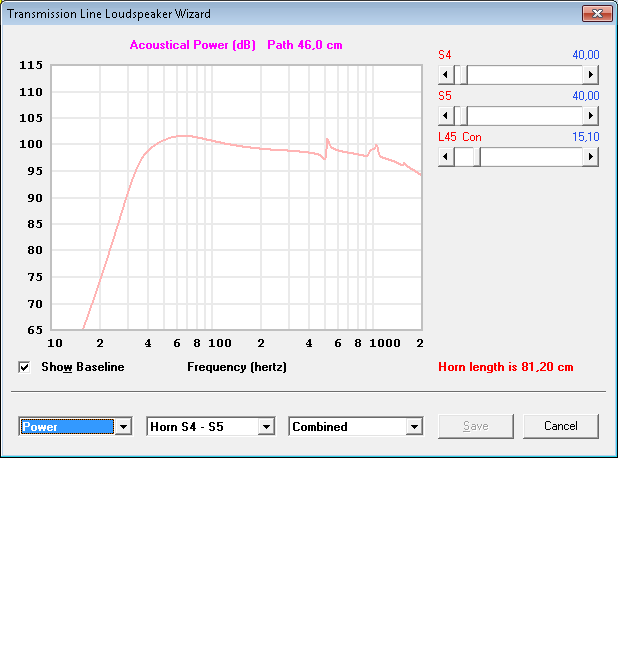Decrease S4 with left arrow
Screen dimensions: 618x652
[x=446, y=75]
